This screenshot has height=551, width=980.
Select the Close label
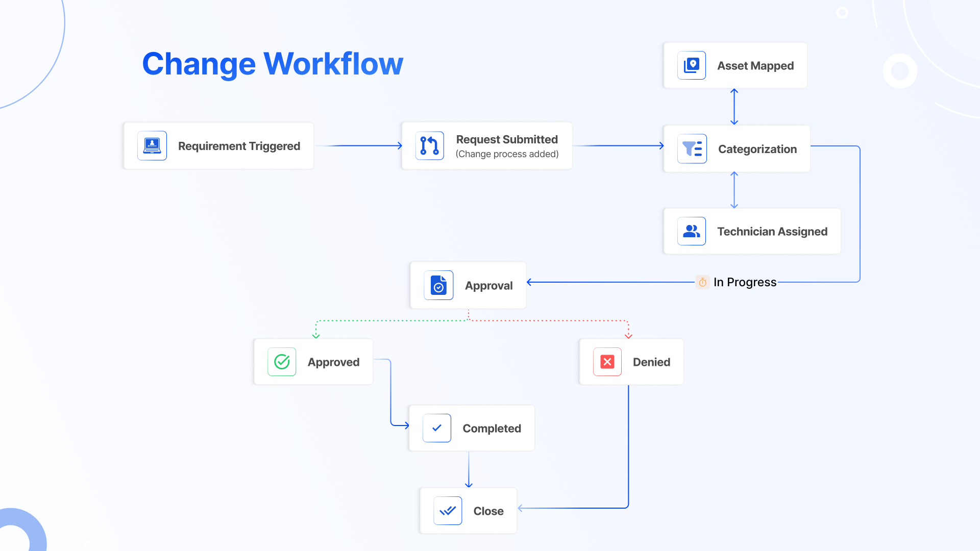(488, 511)
